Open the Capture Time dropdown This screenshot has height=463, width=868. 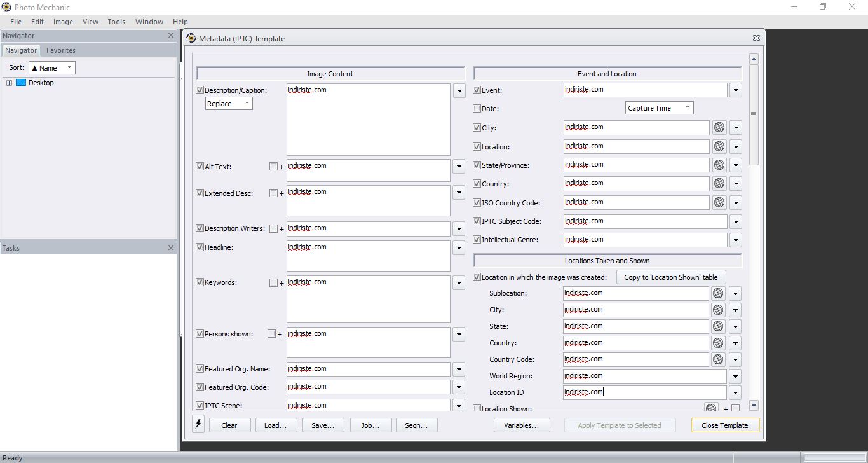[x=659, y=108]
